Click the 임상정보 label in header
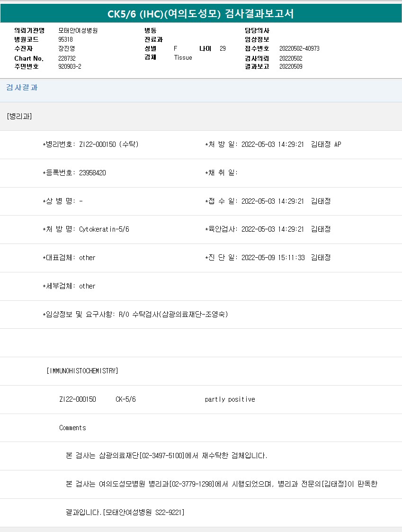The width and height of the screenshot is (402, 532). coord(257,39)
